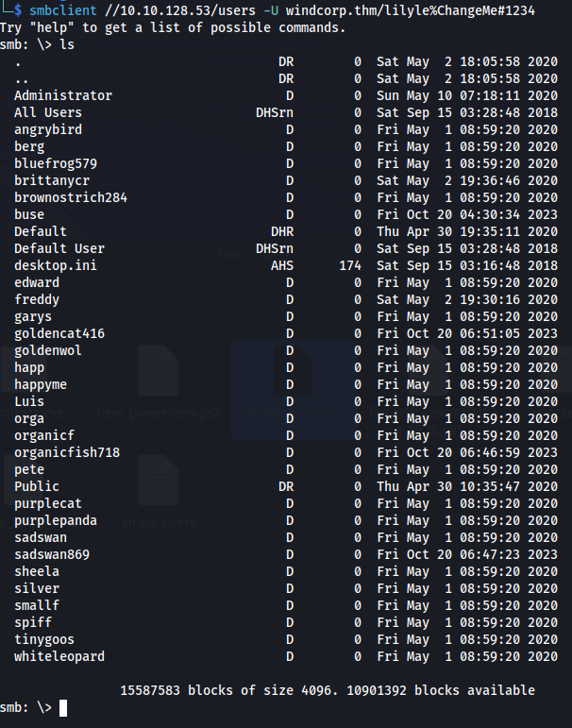This screenshot has width=572, height=728.
Task: Click the Public folder name
Action: pos(37,486)
